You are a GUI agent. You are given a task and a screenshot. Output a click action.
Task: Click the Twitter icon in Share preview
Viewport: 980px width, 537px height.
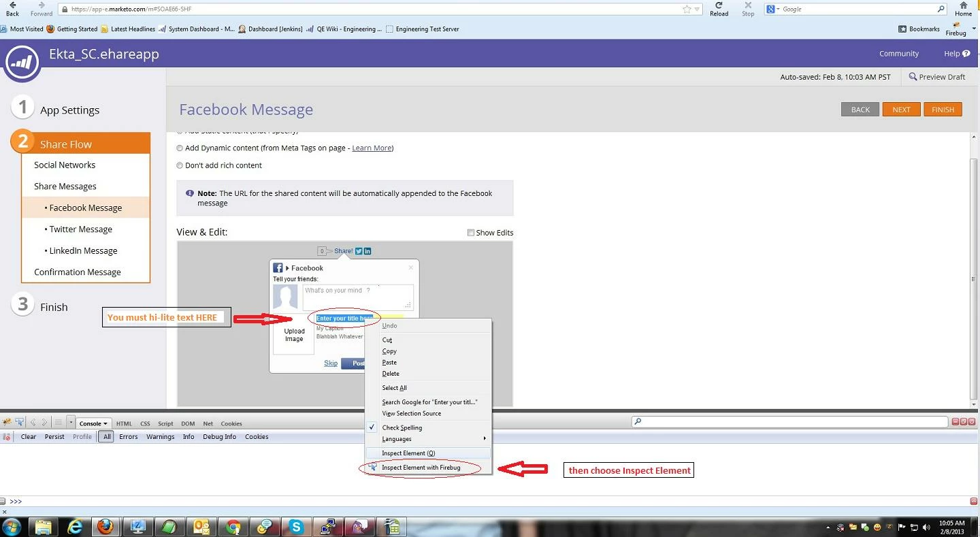pos(359,251)
